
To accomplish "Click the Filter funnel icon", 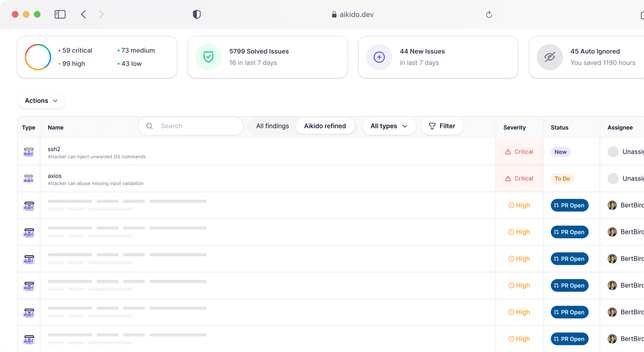I will click(x=432, y=126).
